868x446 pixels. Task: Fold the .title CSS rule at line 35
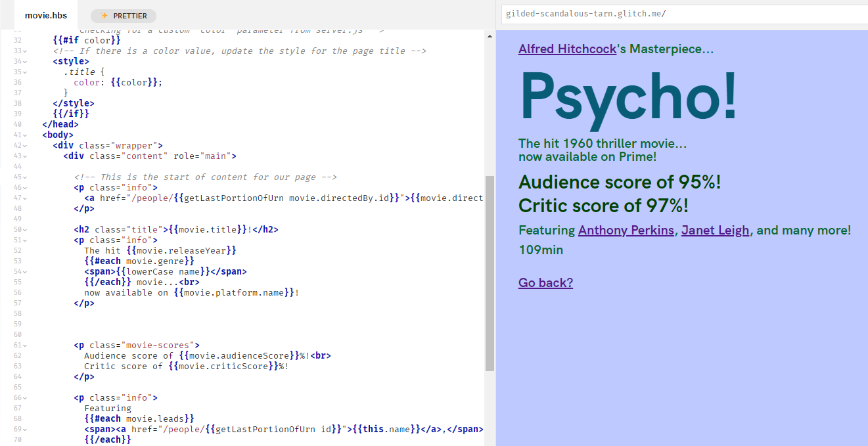25,72
